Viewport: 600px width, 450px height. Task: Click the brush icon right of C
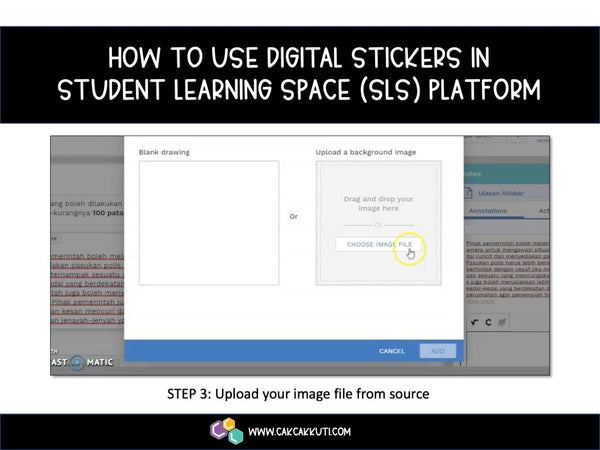tap(502, 323)
